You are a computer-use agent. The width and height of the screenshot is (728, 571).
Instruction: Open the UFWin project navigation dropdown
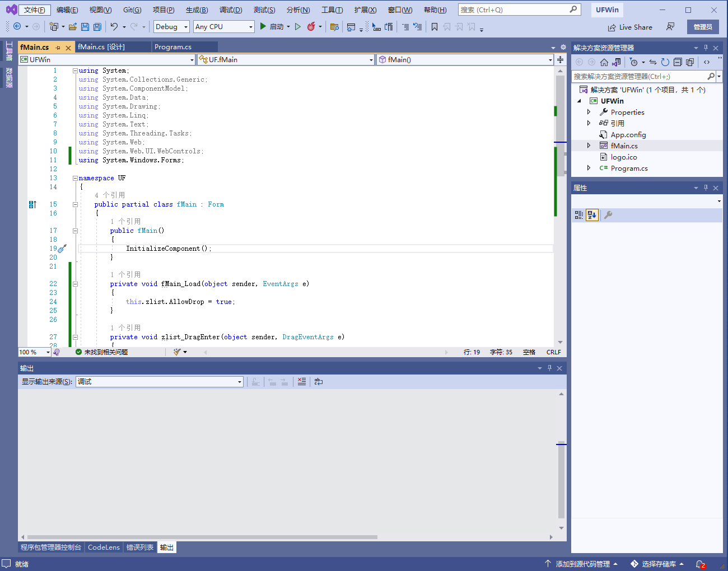107,59
